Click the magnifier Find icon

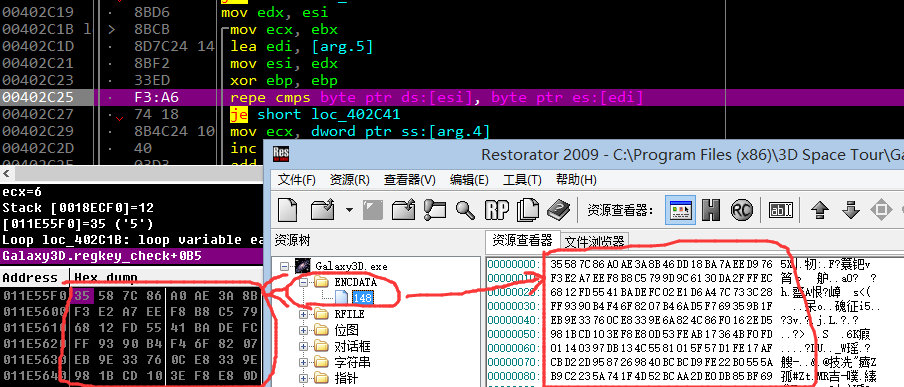coord(465,210)
